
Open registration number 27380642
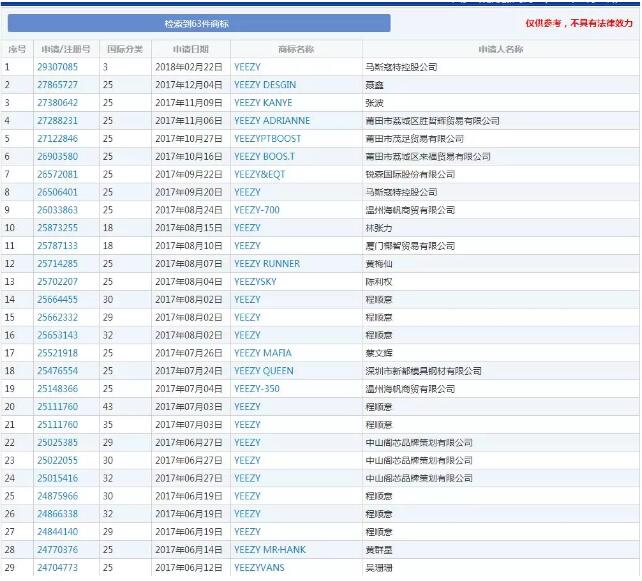coord(57,103)
